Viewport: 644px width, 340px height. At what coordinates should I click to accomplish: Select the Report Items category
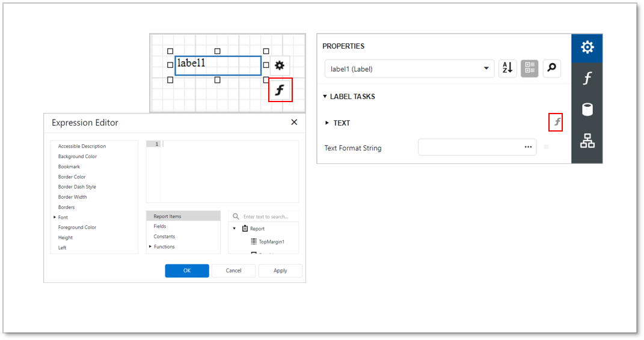click(x=167, y=216)
